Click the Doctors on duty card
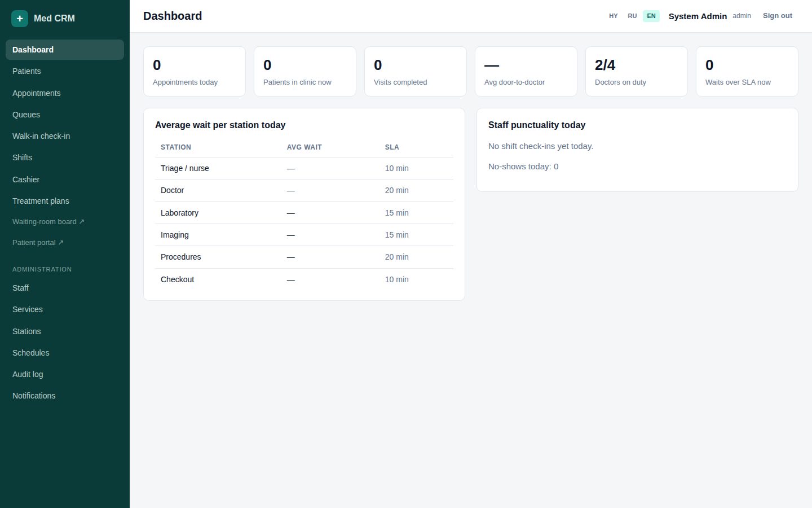This screenshot has width=812, height=508. pyautogui.click(x=637, y=71)
